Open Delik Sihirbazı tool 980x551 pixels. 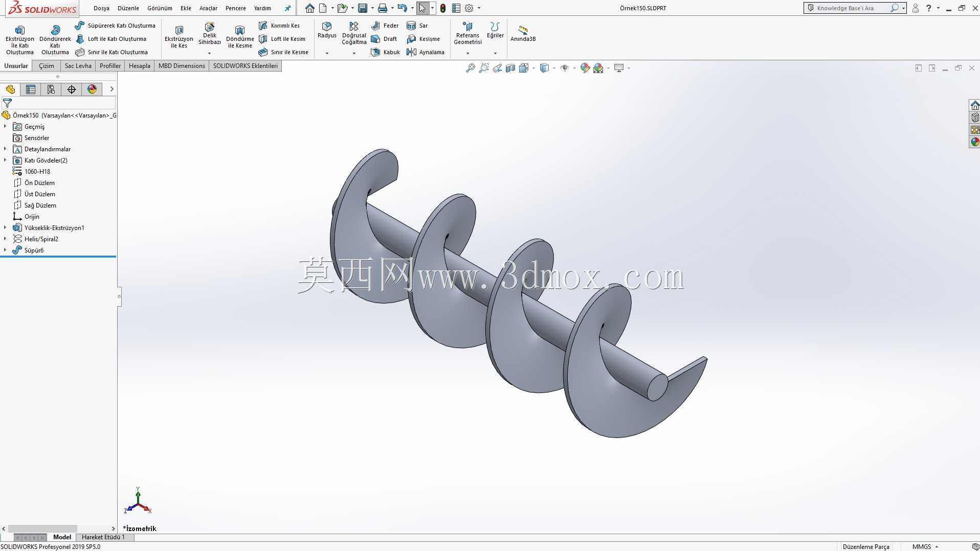click(210, 34)
